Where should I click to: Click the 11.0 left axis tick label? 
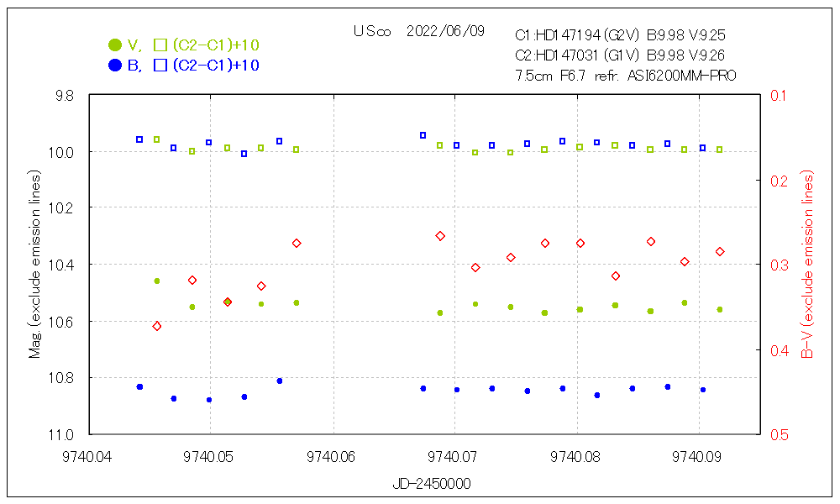coord(63,434)
